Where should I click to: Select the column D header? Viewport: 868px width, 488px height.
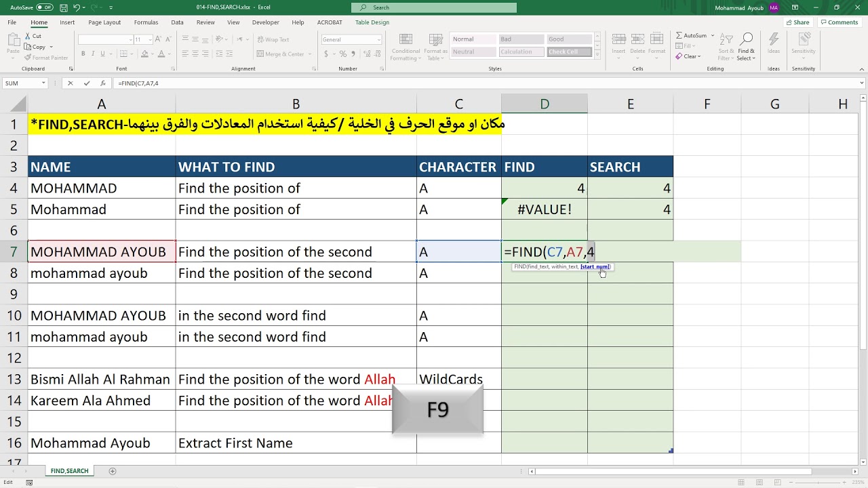pos(545,104)
